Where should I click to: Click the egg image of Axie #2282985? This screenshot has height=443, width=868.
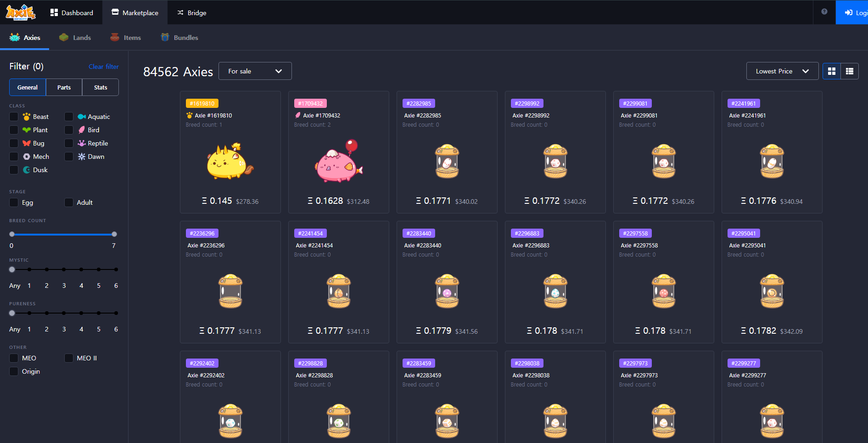click(447, 161)
